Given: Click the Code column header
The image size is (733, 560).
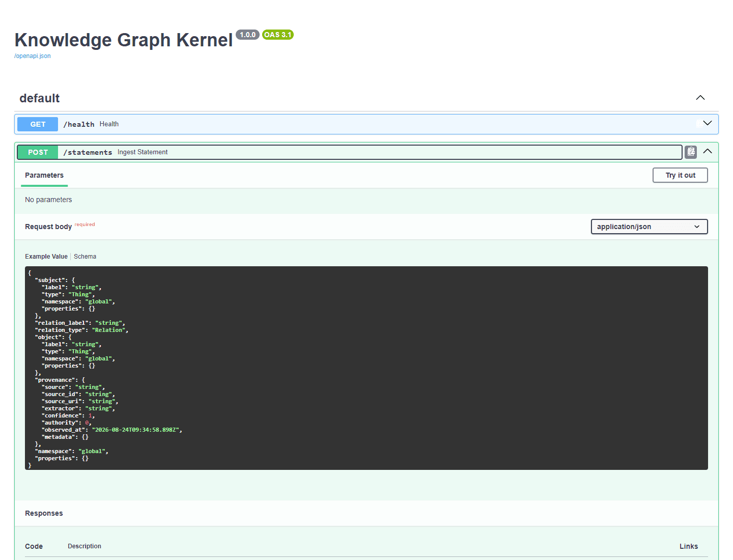Looking at the screenshot, I should (x=34, y=546).
